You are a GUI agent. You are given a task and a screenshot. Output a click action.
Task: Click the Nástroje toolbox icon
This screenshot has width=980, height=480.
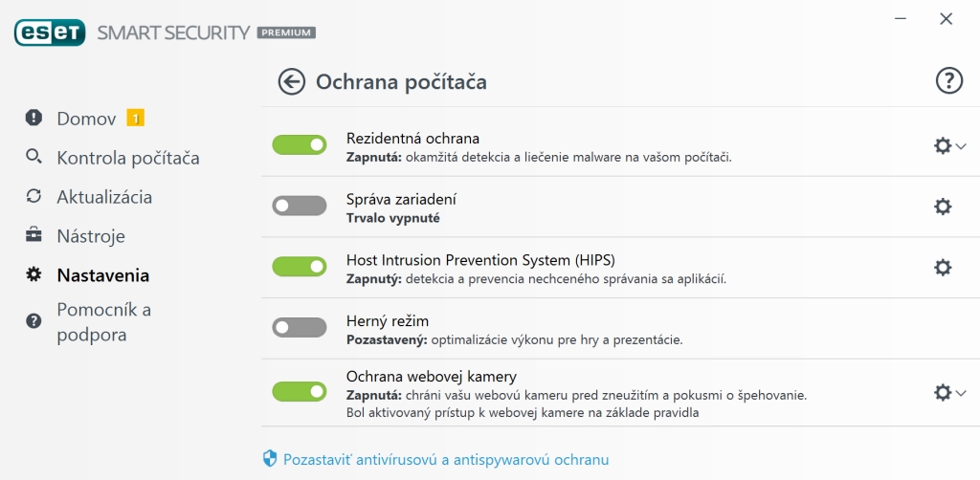point(34,235)
